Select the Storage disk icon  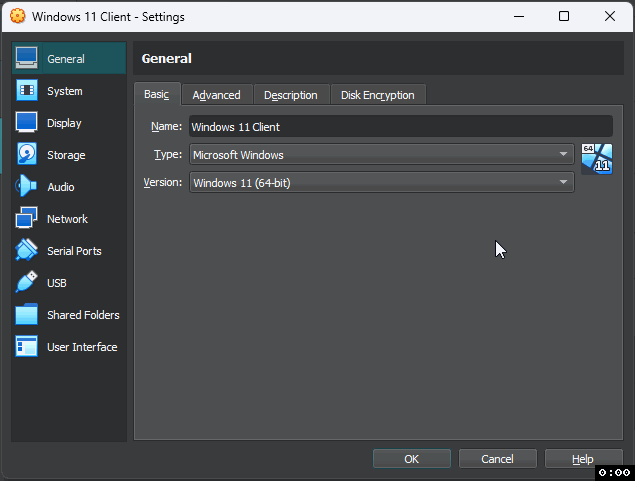pyautogui.click(x=27, y=154)
